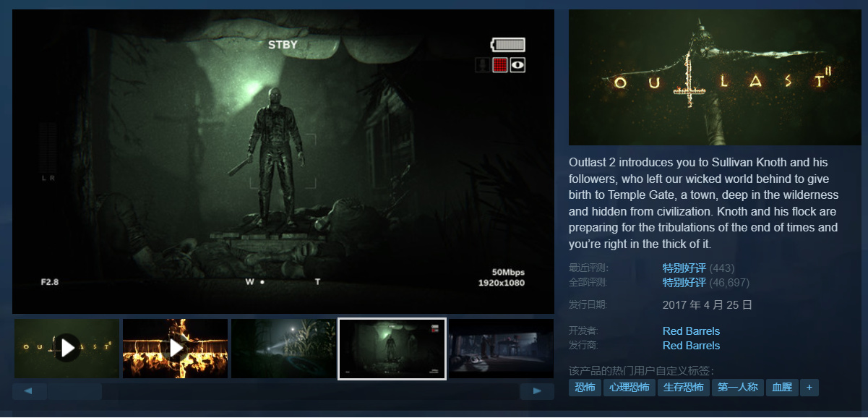868x418 pixels.
Task: Open the developer link Red Barrels
Action: coord(691,331)
